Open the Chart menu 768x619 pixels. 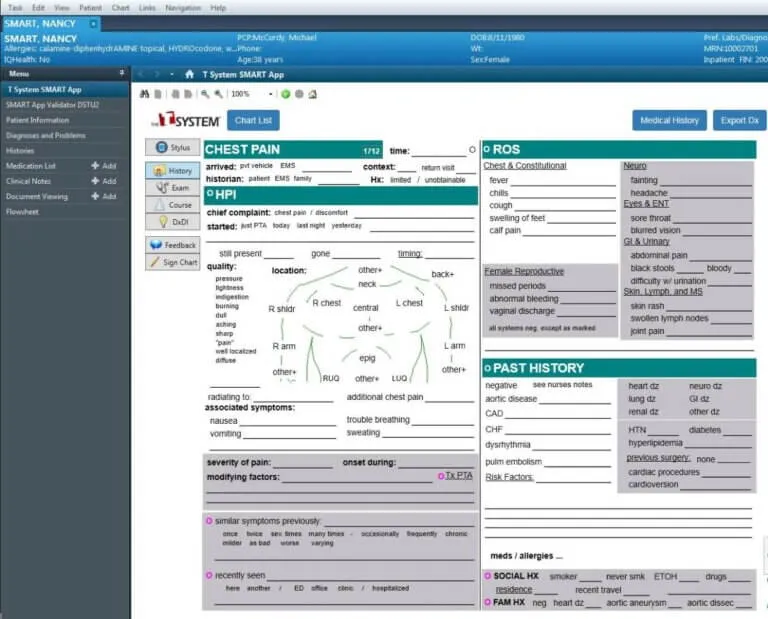(x=120, y=8)
